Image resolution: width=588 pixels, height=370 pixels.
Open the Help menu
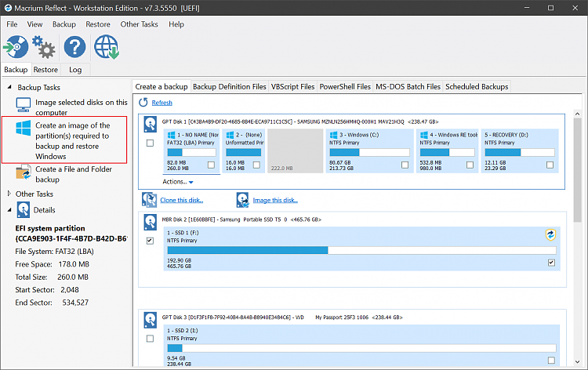176,24
